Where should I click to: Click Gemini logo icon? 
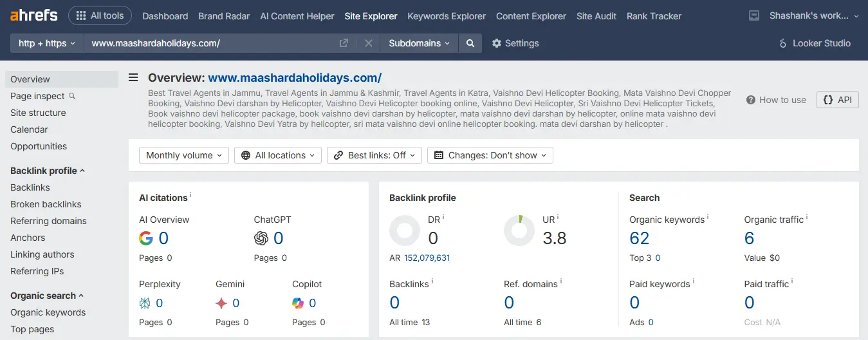tap(221, 303)
